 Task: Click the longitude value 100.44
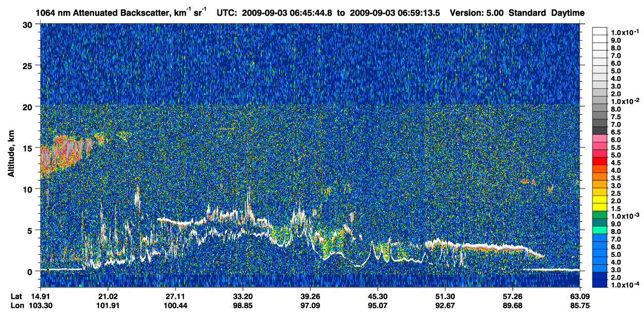coord(175,305)
